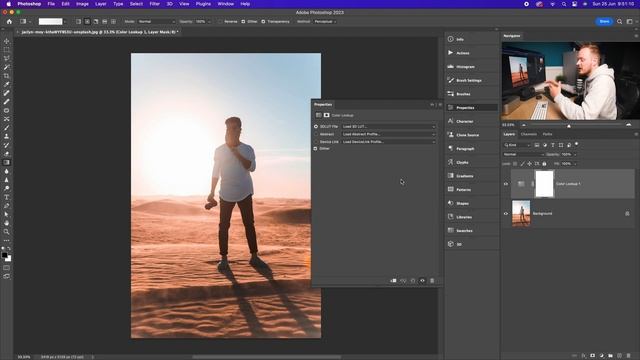This screenshot has height=360, width=640.
Task: Click the foreground color swatch
Action: 4,255
